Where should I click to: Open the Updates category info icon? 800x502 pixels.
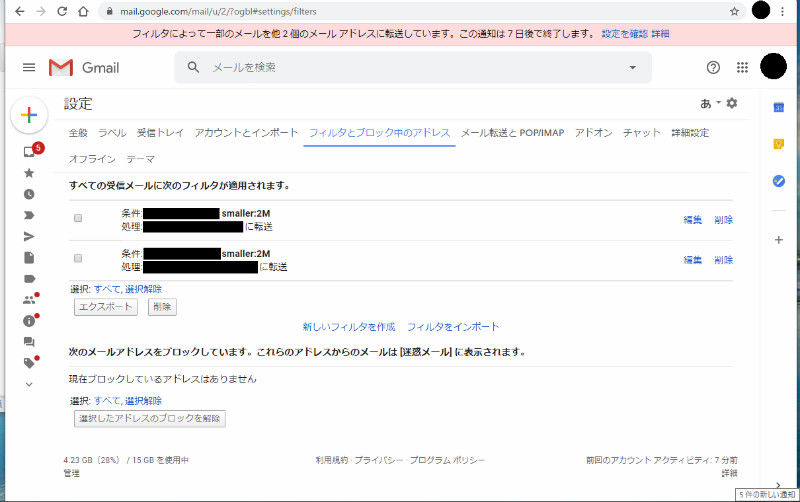(30, 320)
